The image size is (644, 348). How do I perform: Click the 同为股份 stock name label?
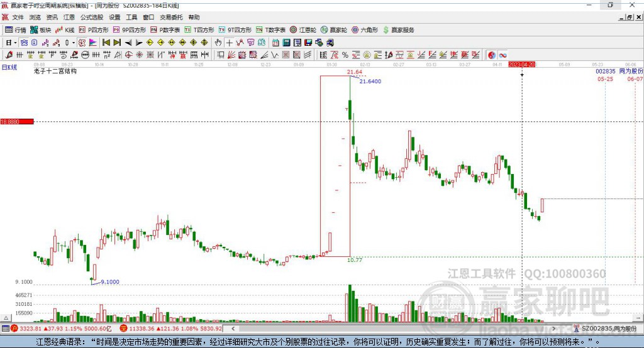(631, 72)
